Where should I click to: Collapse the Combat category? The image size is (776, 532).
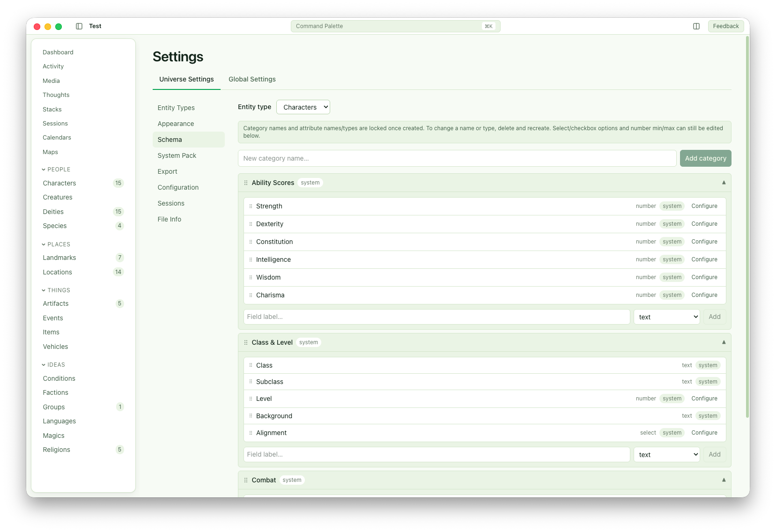pos(724,480)
